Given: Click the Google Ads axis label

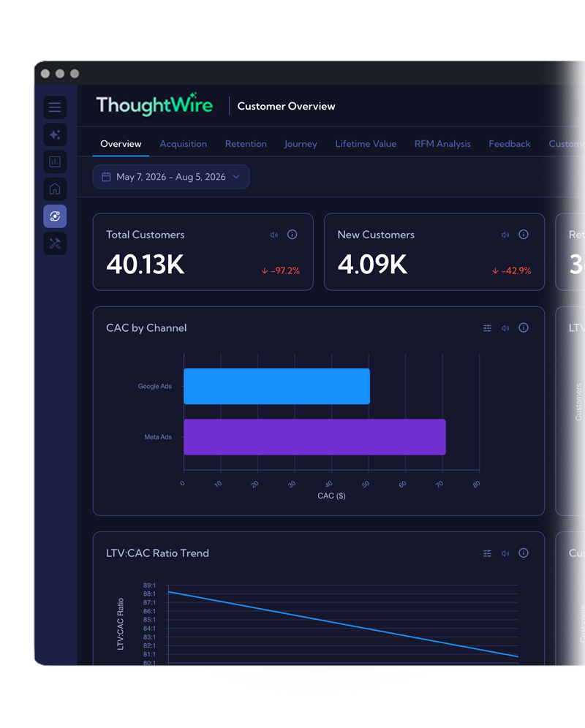Looking at the screenshot, I should (155, 386).
